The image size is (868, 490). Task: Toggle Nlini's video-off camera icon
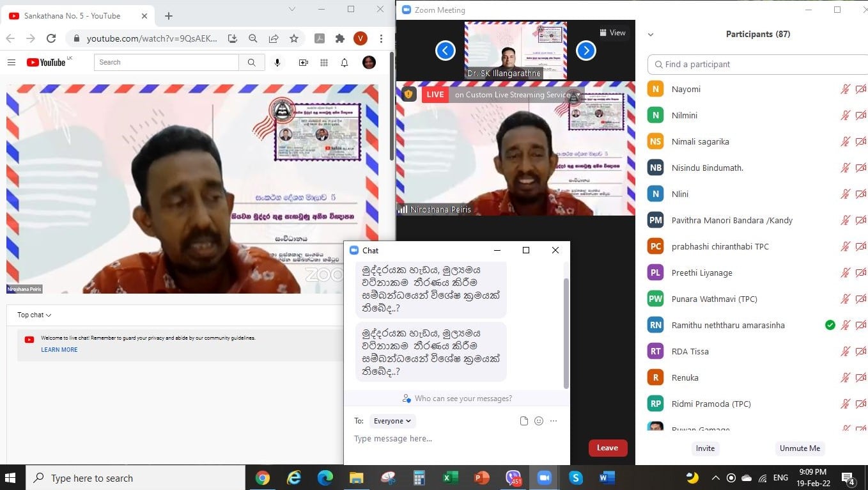(861, 194)
